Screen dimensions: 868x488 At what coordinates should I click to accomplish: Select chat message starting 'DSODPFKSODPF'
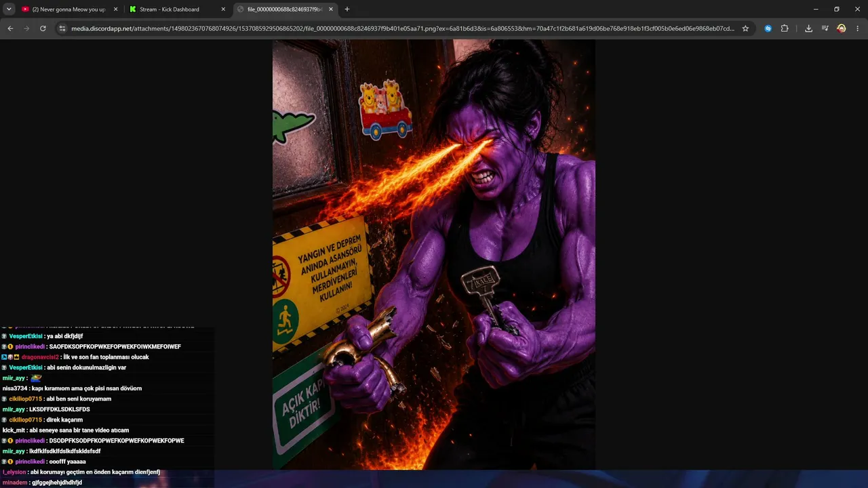coord(117,441)
